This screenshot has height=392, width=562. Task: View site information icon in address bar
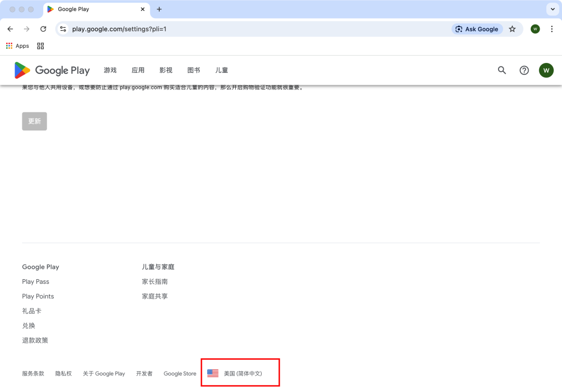pos(63,29)
